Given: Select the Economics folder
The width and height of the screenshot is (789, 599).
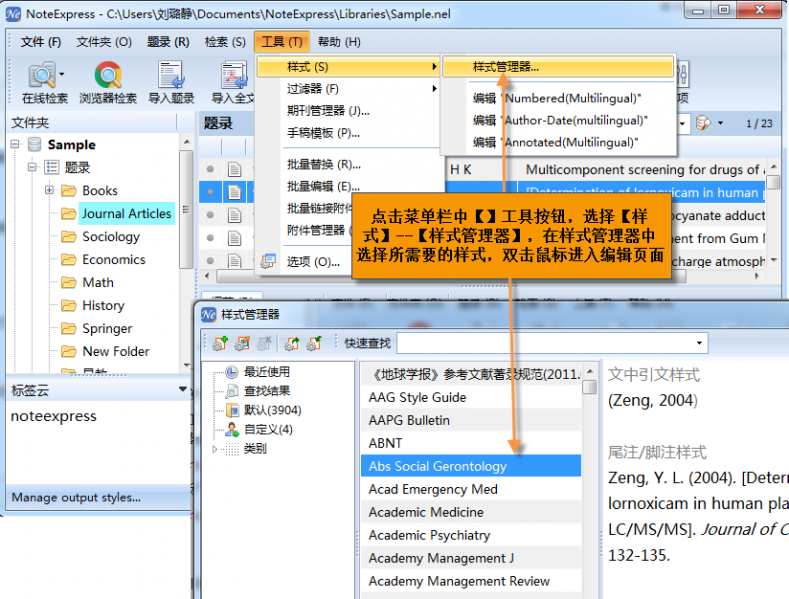Looking at the screenshot, I should pos(114,260).
